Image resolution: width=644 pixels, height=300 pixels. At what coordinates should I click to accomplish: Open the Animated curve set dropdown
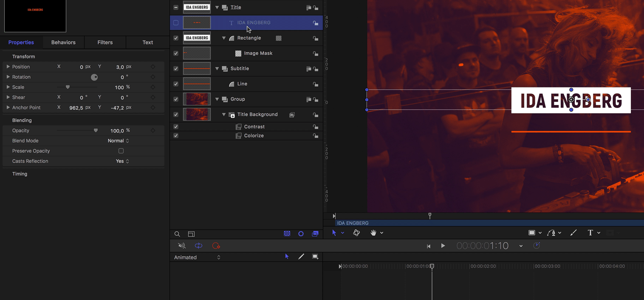[198, 257]
